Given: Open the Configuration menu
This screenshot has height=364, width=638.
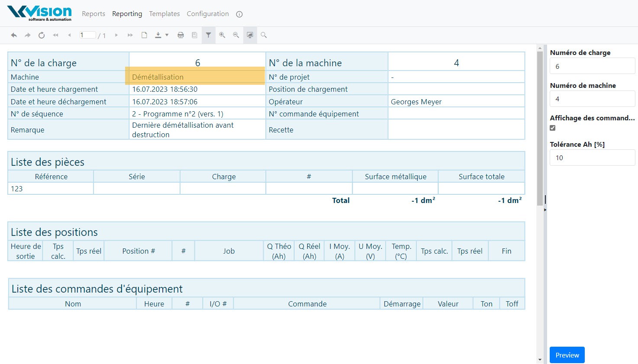Looking at the screenshot, I should [x=208, y=14].
